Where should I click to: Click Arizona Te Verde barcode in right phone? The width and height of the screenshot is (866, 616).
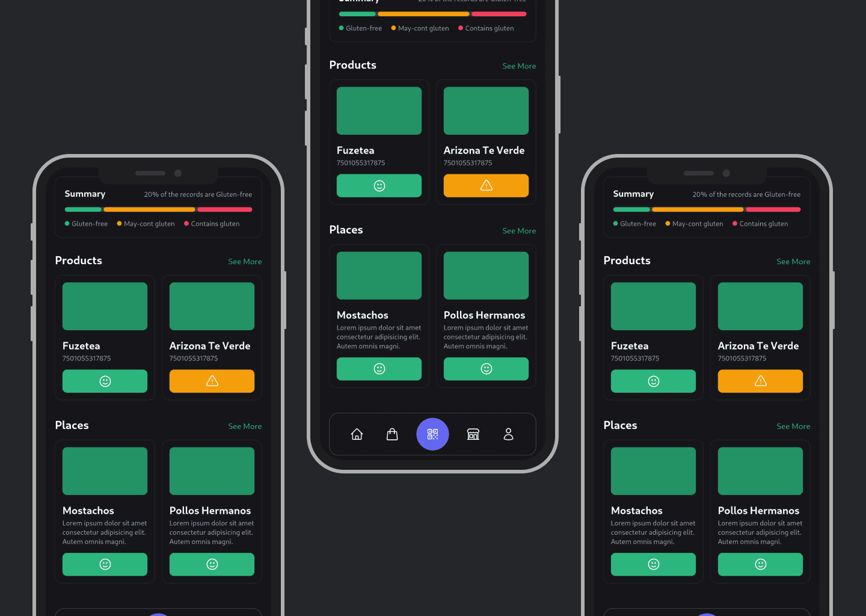point(742,359)
